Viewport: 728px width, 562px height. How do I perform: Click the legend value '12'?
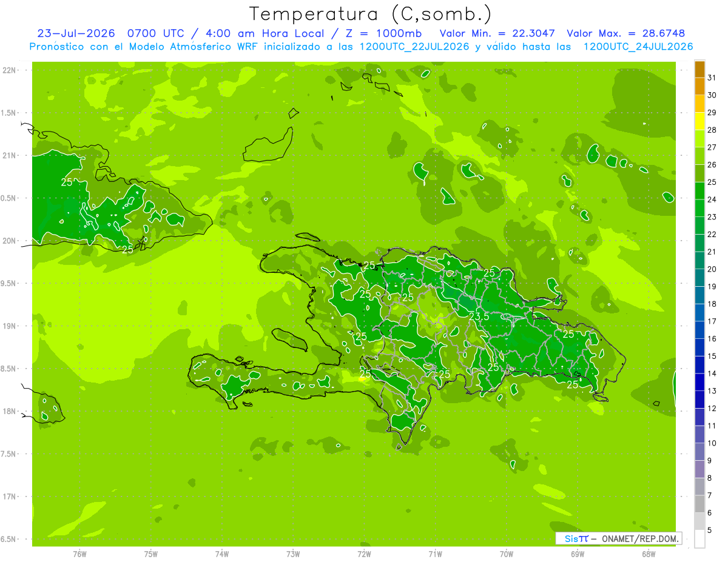pyautogui.click(x=712, y=409)
